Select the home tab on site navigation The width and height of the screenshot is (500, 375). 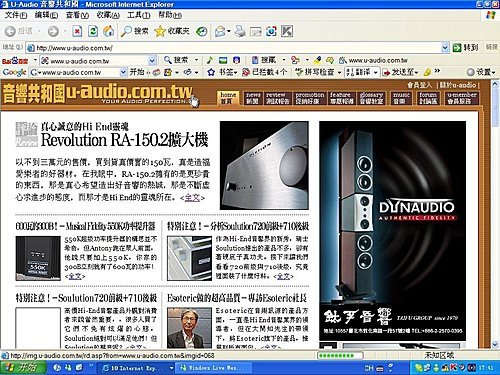click(x=228, y=98)
